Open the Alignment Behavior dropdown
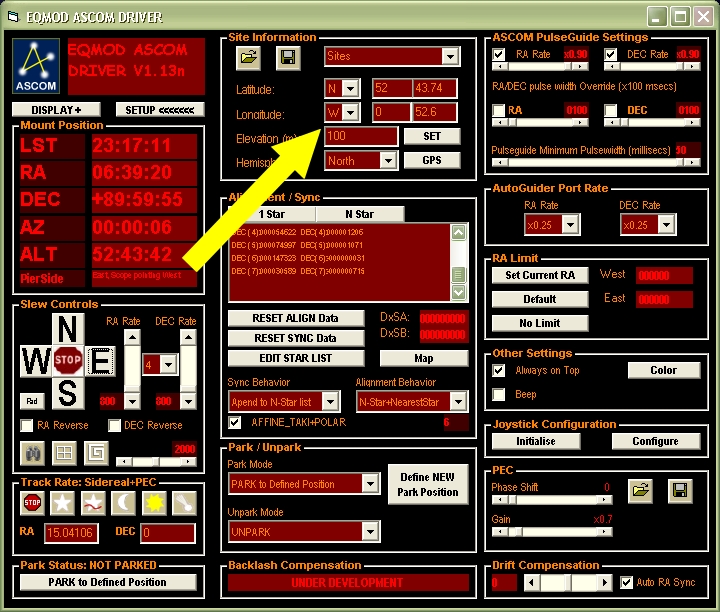The image size is (720, 612). tap(458, 402)
